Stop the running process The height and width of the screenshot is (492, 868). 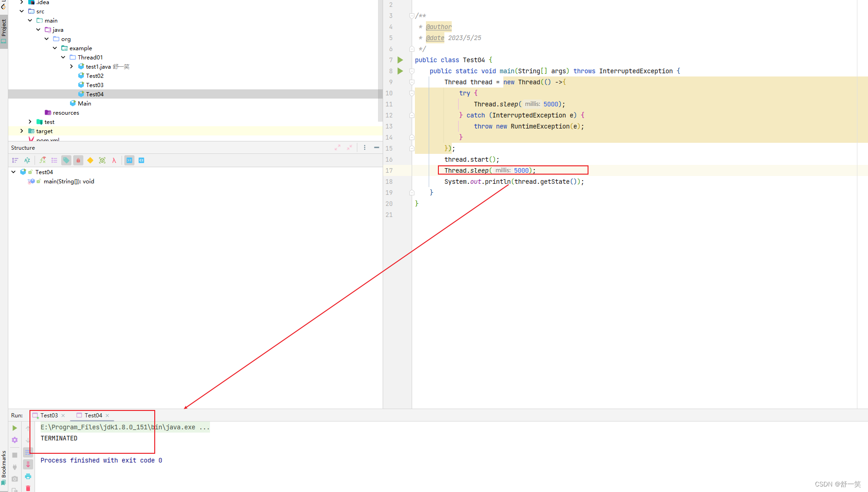coord(15,455)
